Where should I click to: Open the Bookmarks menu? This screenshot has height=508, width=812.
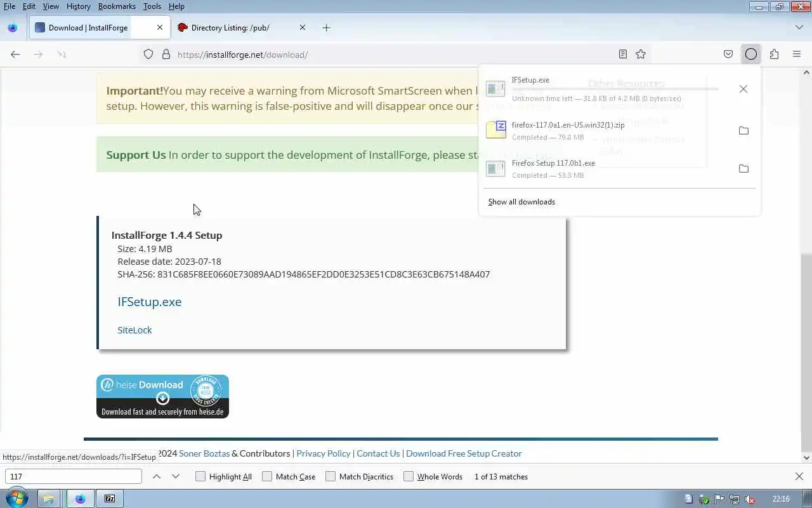117,6
